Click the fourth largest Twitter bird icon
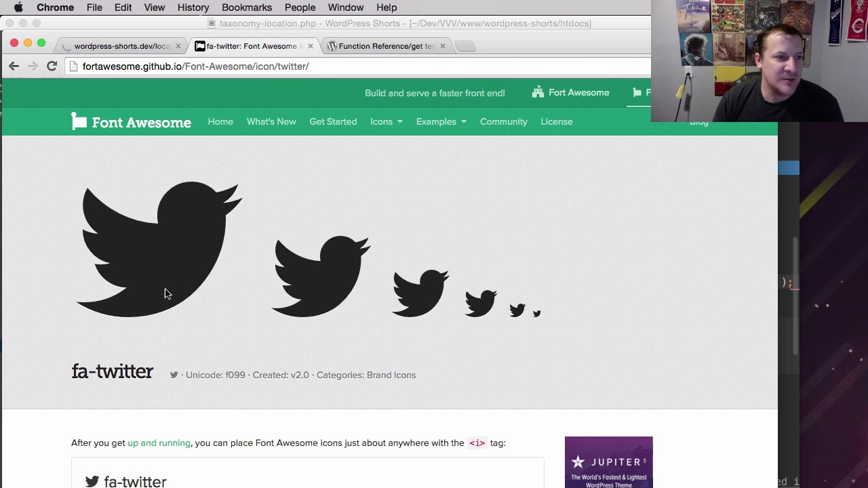Viewport: 868px width, 488px height. coord(481,304)
